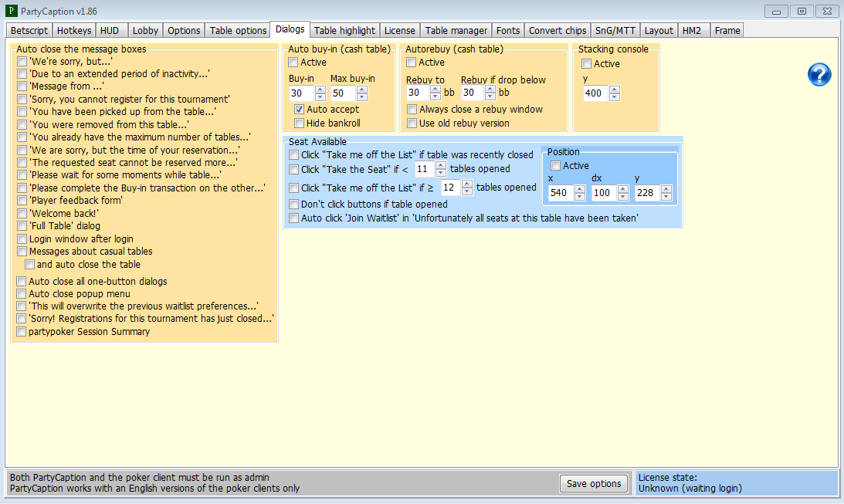
Task: Click the PartyCaption app icon in title bar
Action: 12,11
